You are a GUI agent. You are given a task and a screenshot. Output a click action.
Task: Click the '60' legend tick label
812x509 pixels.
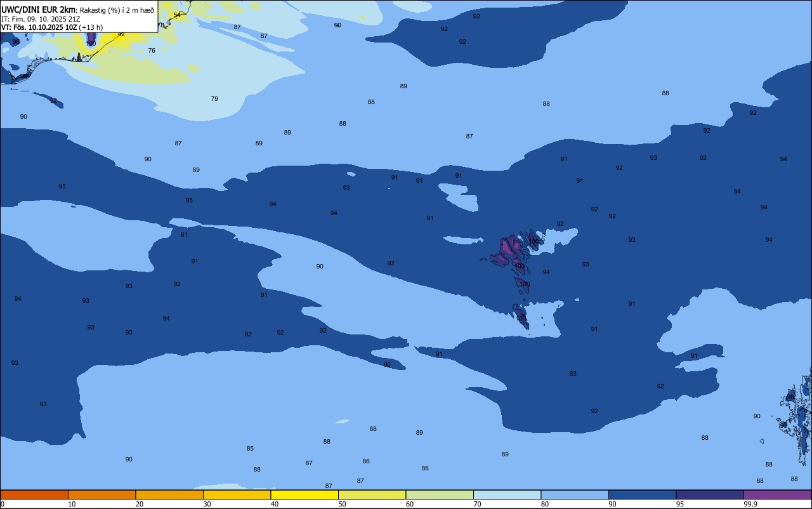pyautogui.click(x=410, y=504)
